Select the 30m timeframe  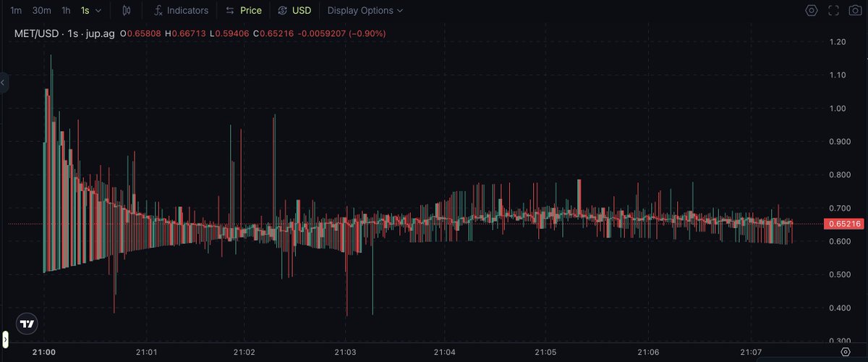pos(41,11)
